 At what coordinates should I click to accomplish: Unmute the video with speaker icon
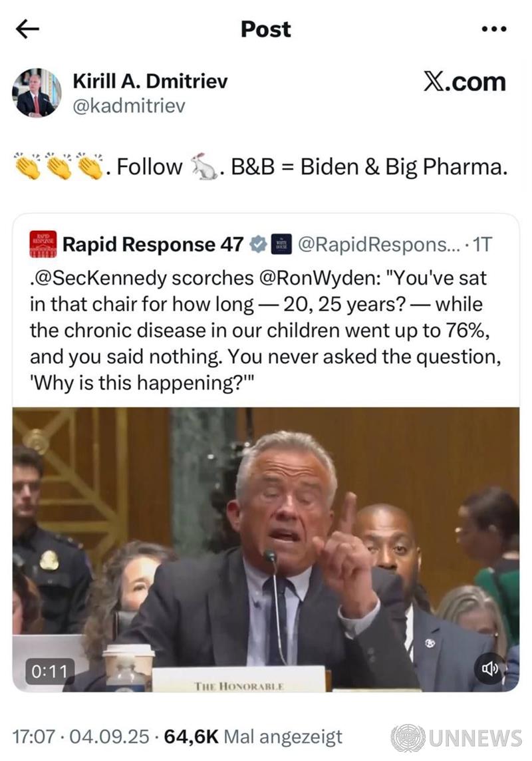click(x=490, y=669)
